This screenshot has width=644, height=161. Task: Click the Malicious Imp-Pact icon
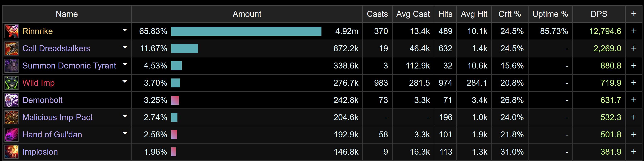coord(12,117)
